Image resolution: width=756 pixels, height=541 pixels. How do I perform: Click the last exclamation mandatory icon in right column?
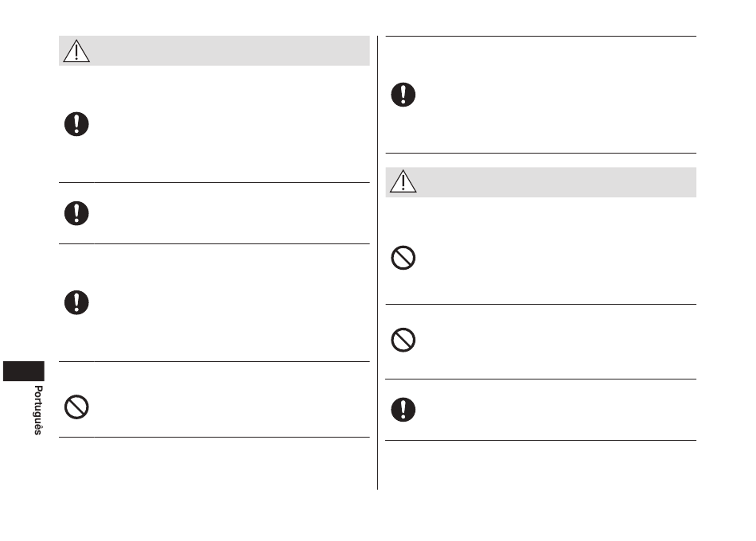pyautogui.click(x=403, y=410)
